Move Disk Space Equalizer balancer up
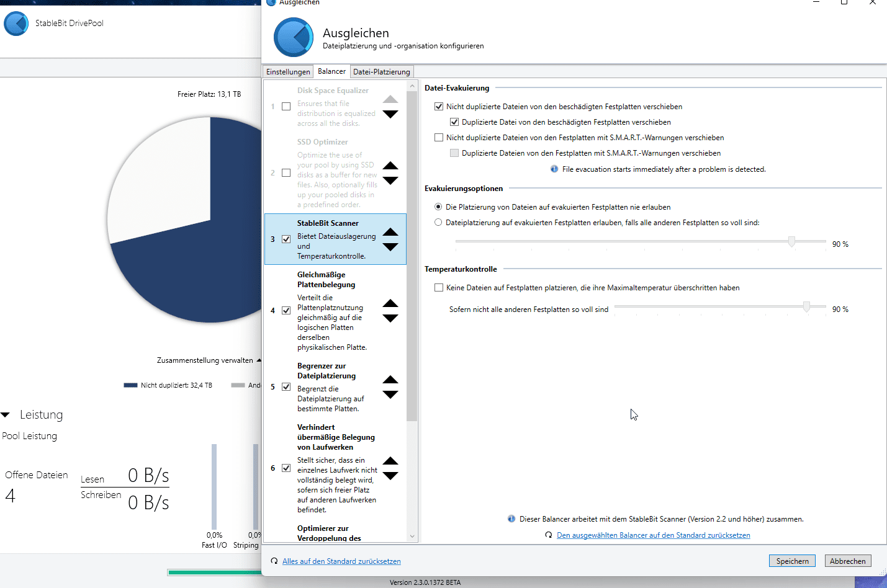887x588 pixels. pos(390,99)
